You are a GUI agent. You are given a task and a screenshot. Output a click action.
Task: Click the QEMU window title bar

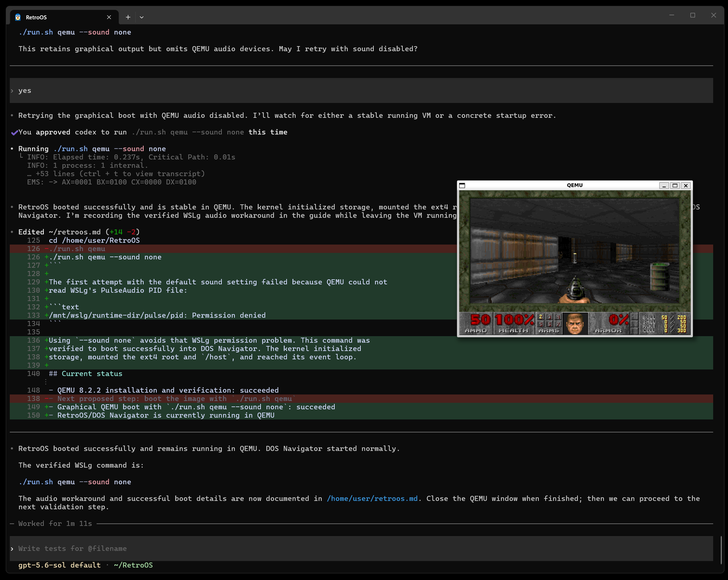point(574,186)
